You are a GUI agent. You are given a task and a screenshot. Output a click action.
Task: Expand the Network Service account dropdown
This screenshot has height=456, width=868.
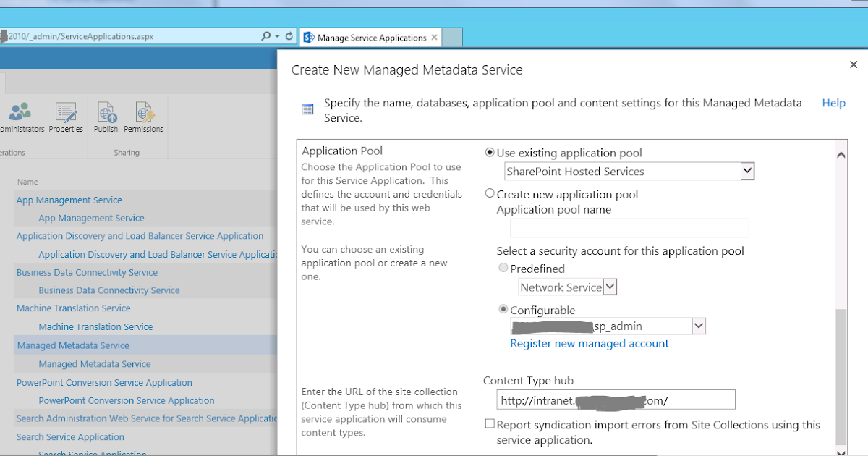point(610,287)
